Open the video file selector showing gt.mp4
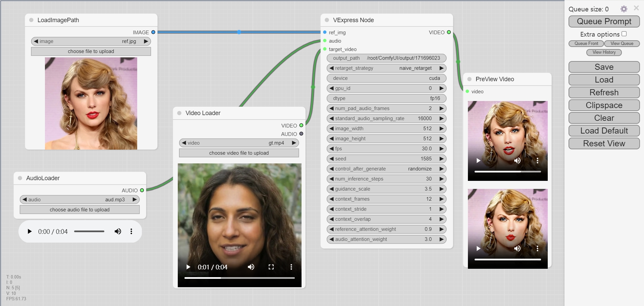The height and width of the screenshot is (306, 644). click(239, 143)
